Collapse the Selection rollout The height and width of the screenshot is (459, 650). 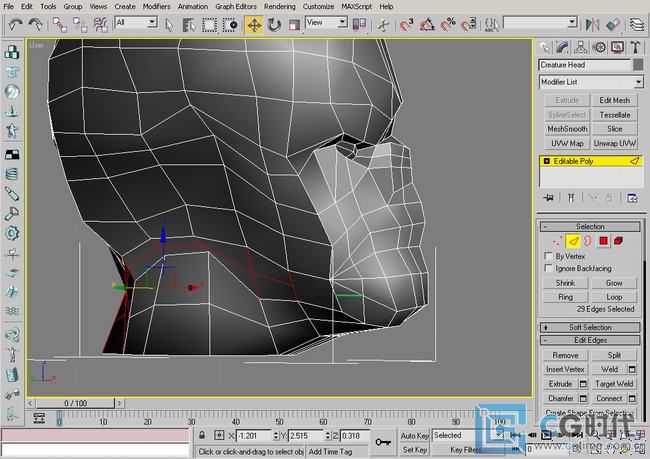click(590, 226)
